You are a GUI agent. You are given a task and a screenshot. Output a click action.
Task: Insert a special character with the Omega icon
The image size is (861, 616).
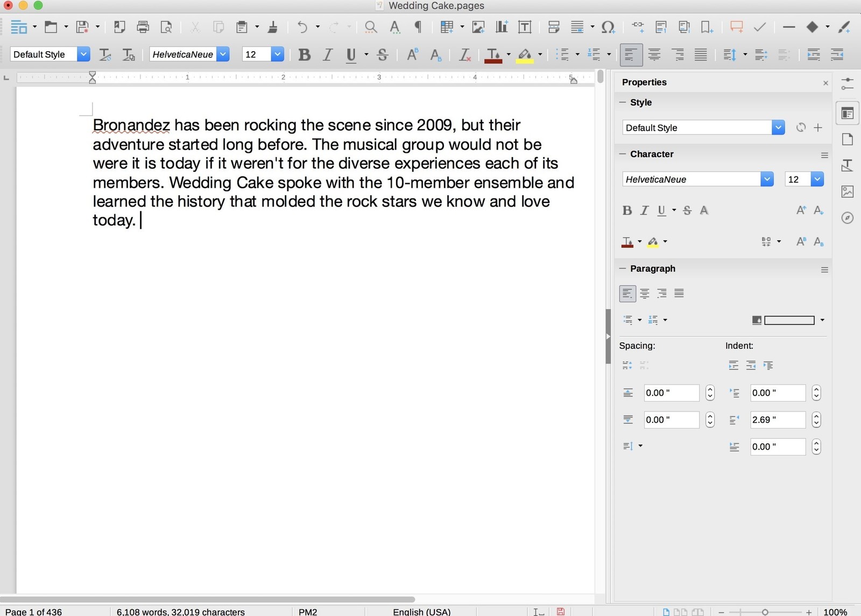pyautogui.click(x=608, y=27)
